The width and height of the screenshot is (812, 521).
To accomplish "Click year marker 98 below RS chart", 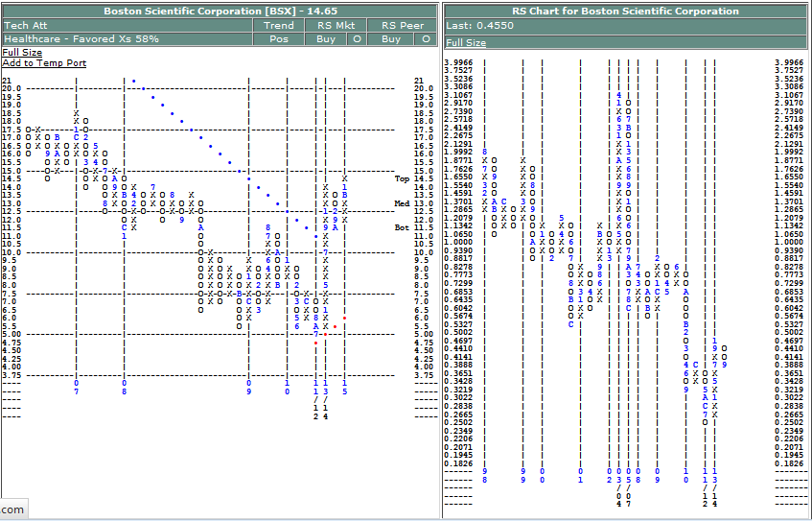I will pos(485,475).
